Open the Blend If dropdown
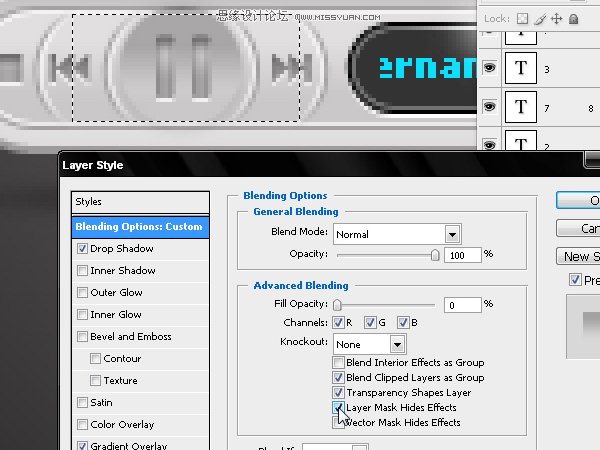This screenshot has height=450, width=600. point(335,447)
